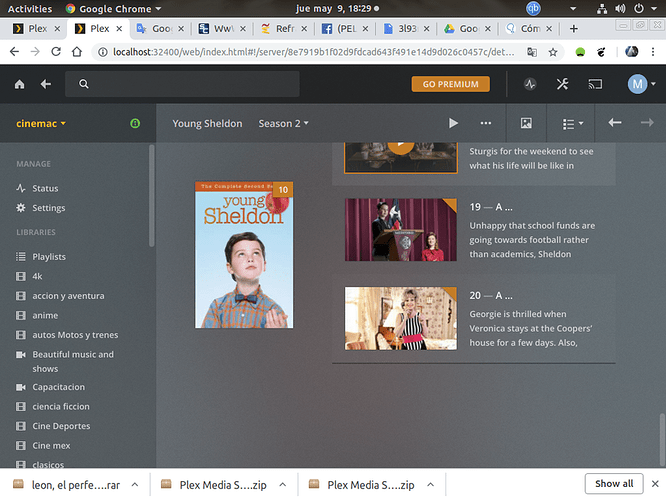Click the GO PREMIUM button
The width and height of the screenshot is (666, 500).
pos(450,84)
